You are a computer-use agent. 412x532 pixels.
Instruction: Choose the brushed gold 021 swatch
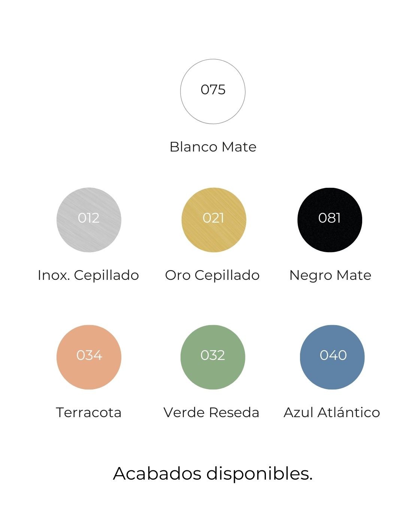pyautogui.click(x=213, y=220)
